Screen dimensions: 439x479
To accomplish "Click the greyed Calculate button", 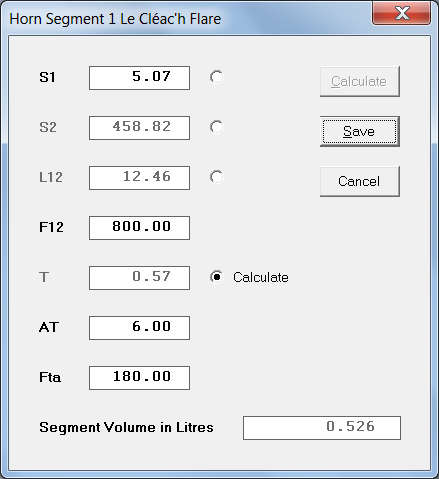I will pyautogui.click(x=360, y=82).
